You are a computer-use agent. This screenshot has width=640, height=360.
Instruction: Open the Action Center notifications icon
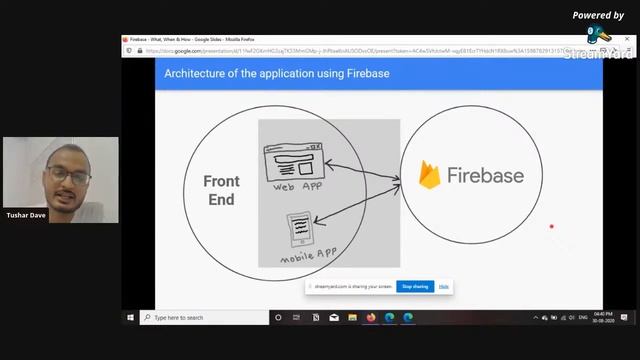click(624, 318)
